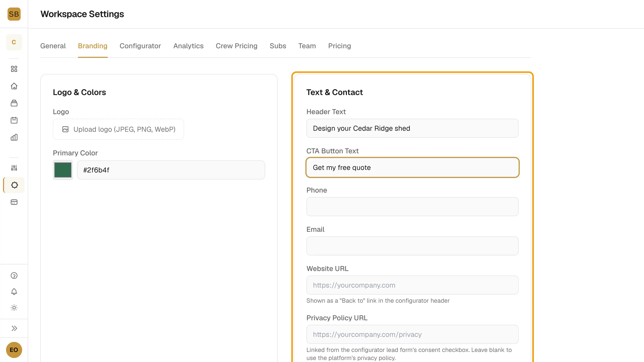Open the C workspace switcher
The height and width of the screenshot is (362, 644).
(14, 42)
